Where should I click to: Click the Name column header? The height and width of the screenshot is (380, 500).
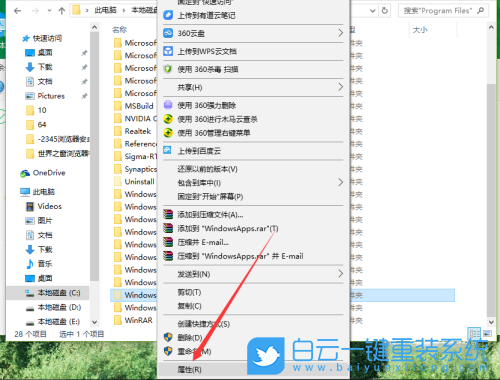point(119,30)
